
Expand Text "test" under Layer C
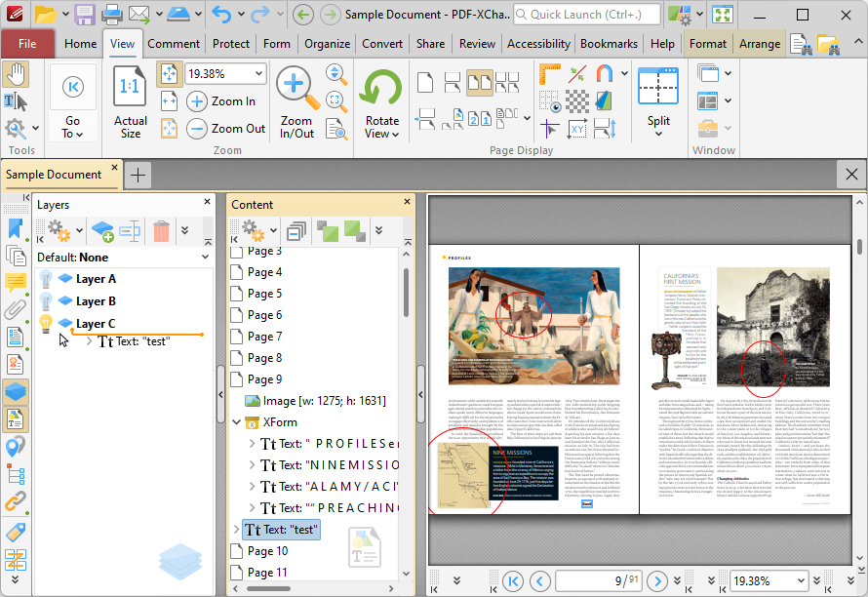point(90,341)
